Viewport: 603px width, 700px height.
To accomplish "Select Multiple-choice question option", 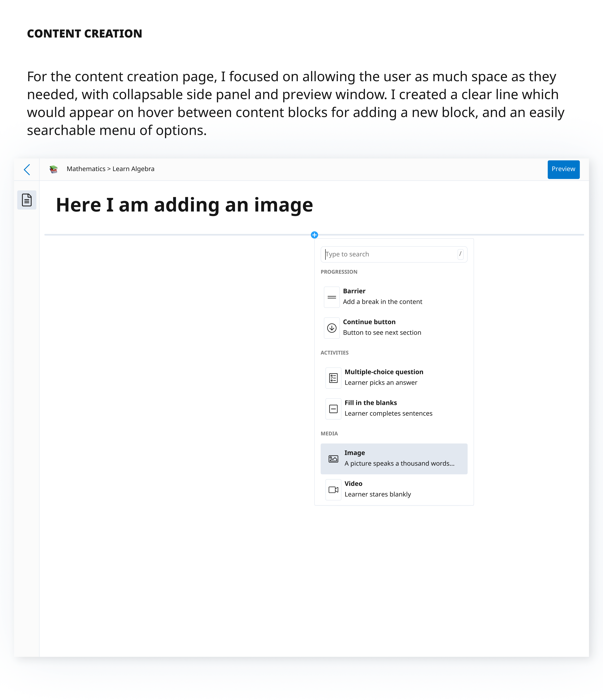I will pos(384,377).
